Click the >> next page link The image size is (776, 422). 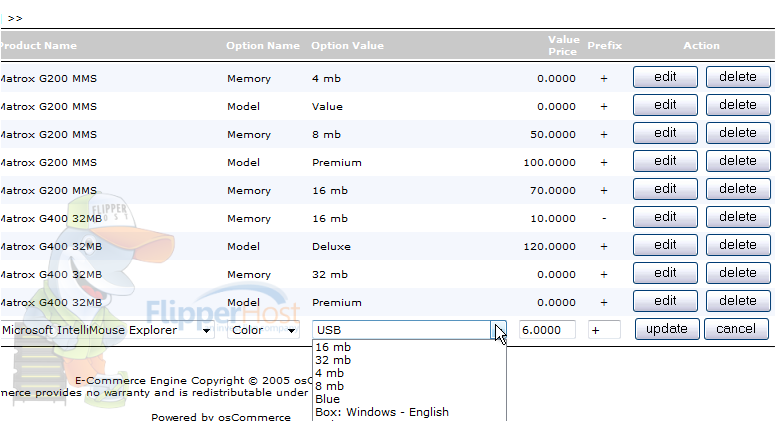pos(15,18)
